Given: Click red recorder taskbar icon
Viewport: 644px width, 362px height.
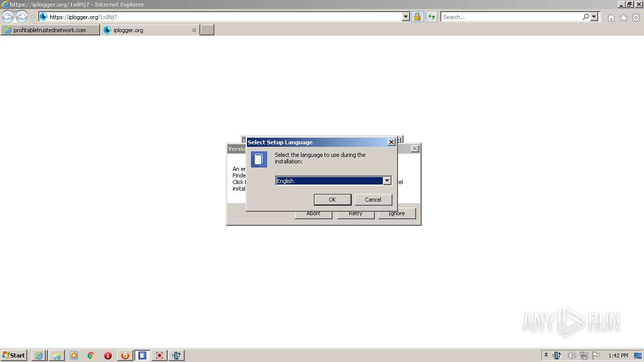Looking at the screenshot, I should click(x=159, y=355).
